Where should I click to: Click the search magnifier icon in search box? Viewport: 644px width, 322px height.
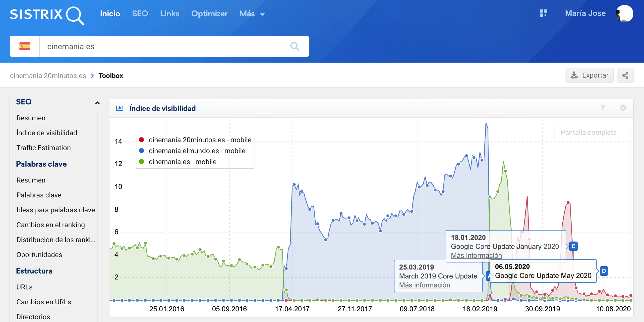tap(294, 46)
